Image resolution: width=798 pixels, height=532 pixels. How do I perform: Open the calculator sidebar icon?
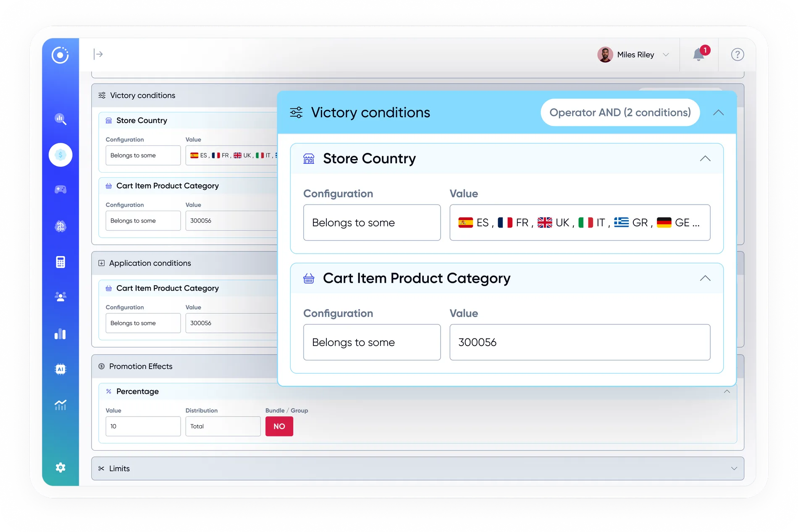60,262
